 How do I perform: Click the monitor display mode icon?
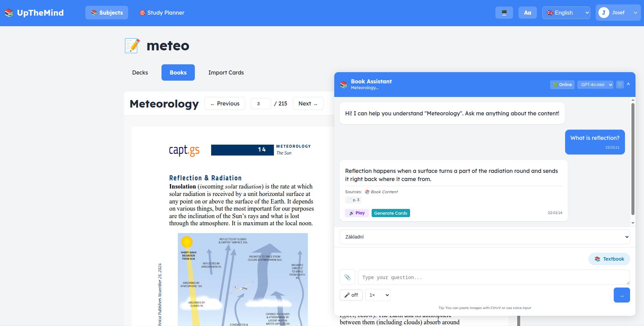coord(504,13)
